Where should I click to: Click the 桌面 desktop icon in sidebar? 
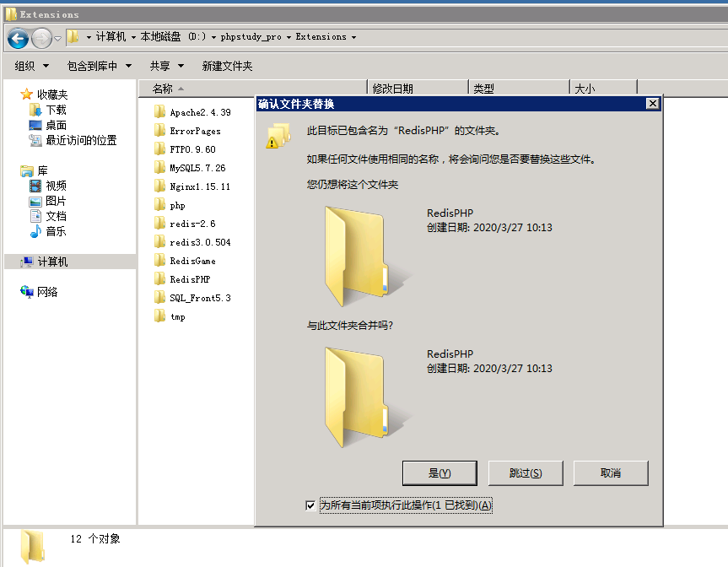coord(35,125)
